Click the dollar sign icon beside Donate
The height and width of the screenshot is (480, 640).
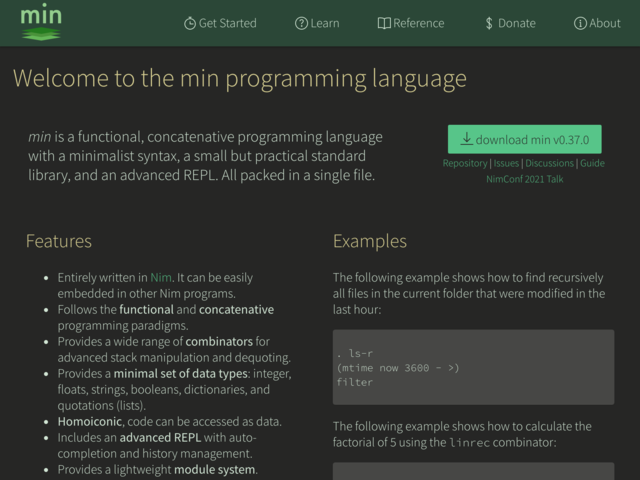click(489, 23)
